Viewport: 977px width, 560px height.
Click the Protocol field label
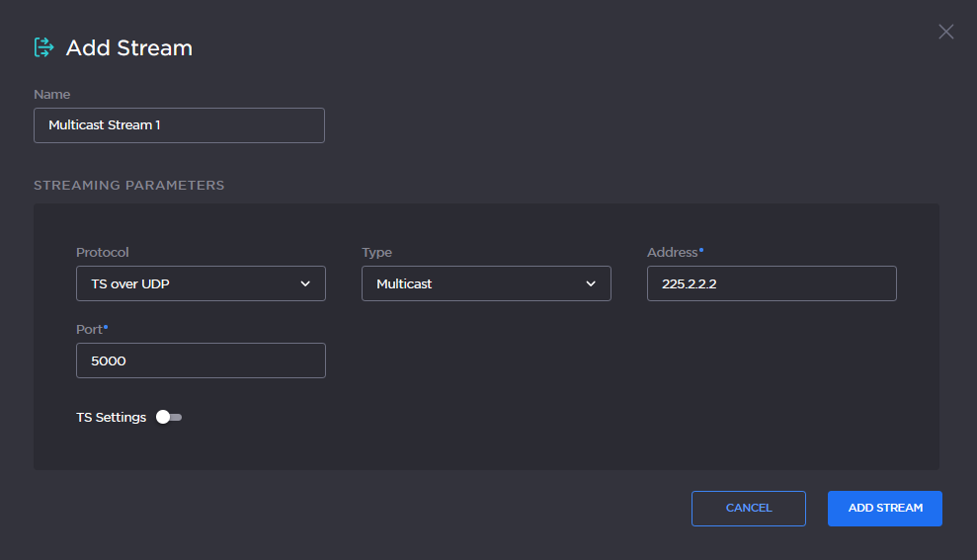[102, 252]
